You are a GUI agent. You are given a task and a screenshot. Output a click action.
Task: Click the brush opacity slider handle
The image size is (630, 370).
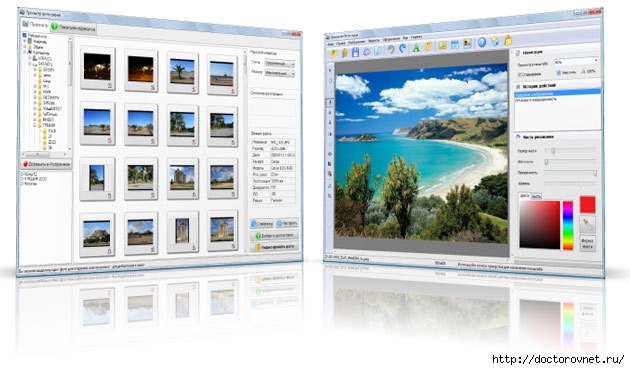[595, 173]
